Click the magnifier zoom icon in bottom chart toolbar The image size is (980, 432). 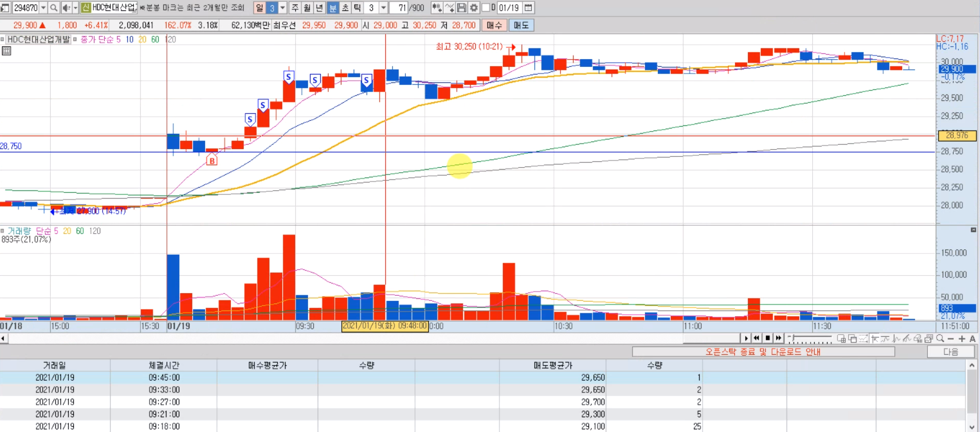pos(939,338)
